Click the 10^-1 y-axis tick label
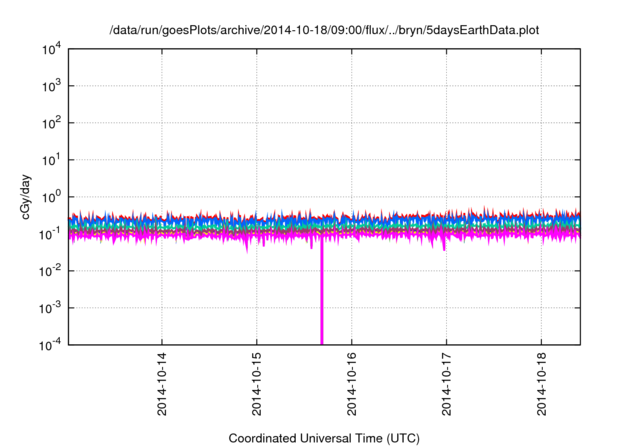The width and height of the screenshot is (640, 448). coord(50,234)
